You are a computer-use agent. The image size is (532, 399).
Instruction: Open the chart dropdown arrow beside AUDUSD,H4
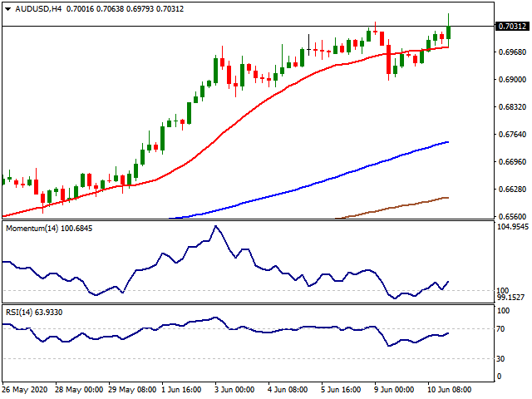pyautogui.click(x=7, y=9)
